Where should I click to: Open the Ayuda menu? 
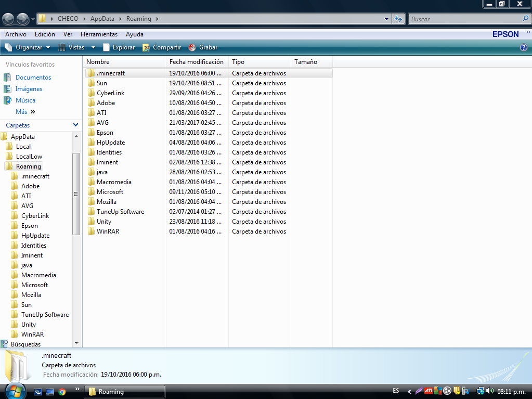coord(135,34)
